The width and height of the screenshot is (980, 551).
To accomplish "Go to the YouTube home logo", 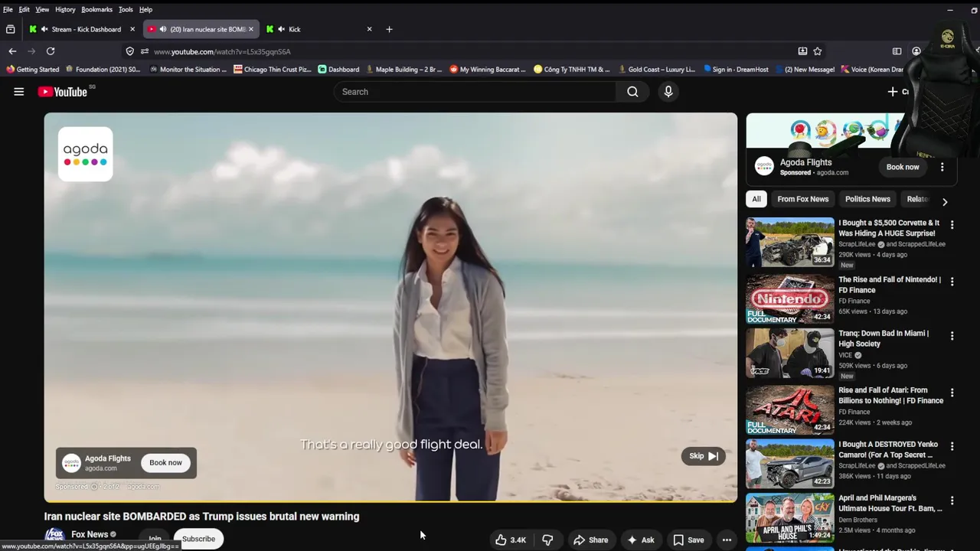I will 63,92.
